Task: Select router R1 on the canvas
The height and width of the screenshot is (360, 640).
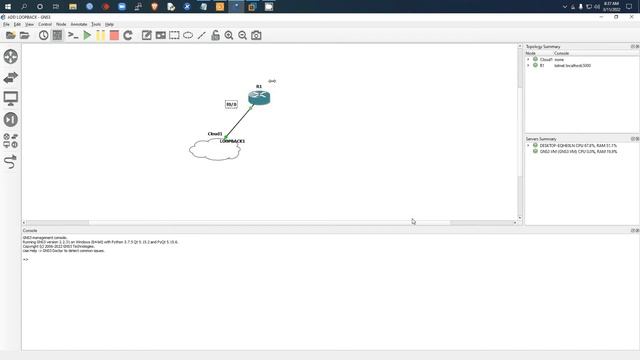Action: point(259,98)
